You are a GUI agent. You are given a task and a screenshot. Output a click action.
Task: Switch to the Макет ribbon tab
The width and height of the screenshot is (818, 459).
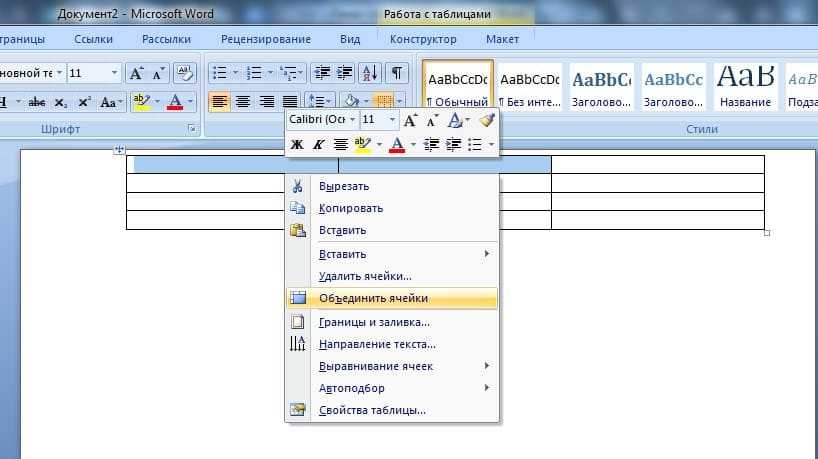pyautogui.click(x=502, y=39)
